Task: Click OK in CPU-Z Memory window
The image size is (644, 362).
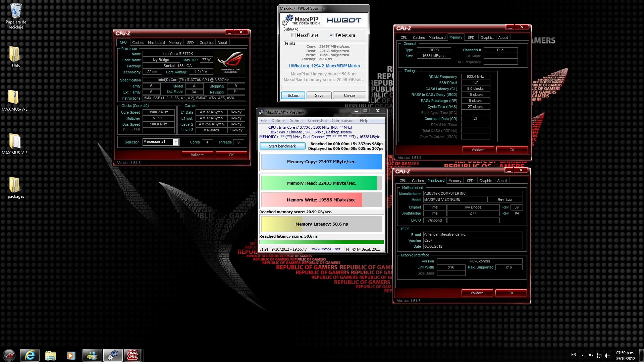Action: point(512,150)
